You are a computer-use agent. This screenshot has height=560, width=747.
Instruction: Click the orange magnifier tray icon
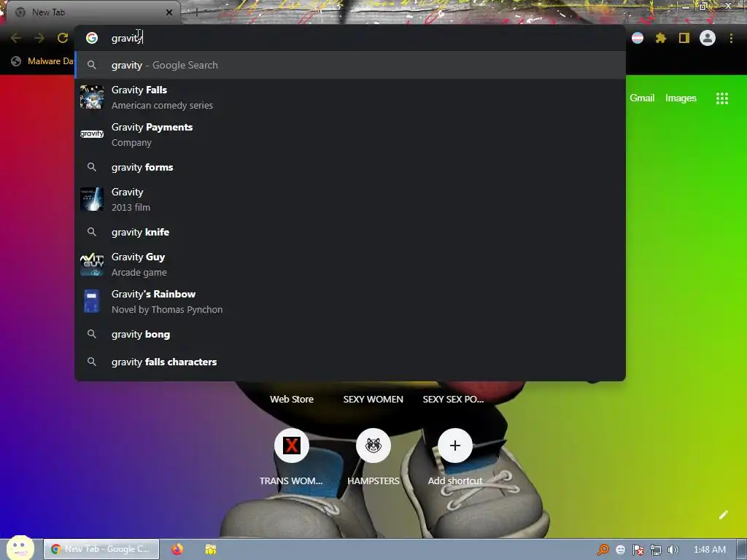tap(603, 550)
